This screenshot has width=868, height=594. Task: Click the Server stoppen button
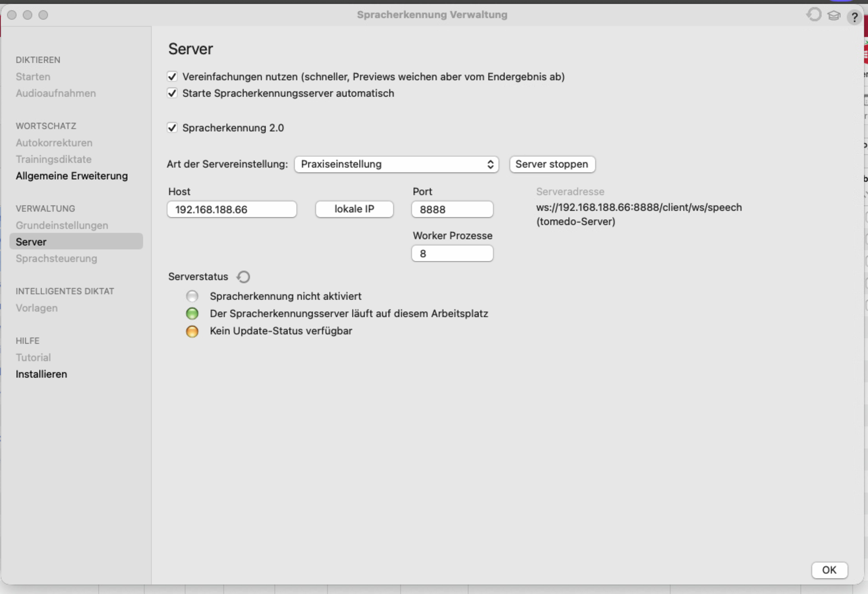(552, 164)
